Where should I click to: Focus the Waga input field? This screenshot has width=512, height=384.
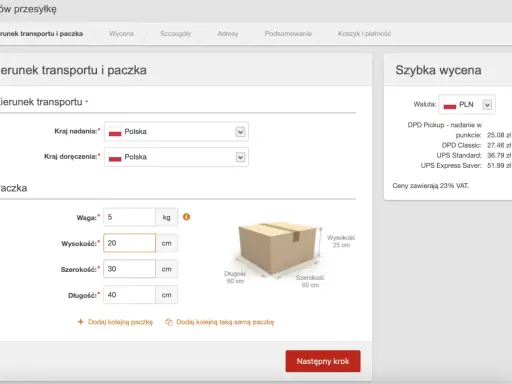[129, 217]
